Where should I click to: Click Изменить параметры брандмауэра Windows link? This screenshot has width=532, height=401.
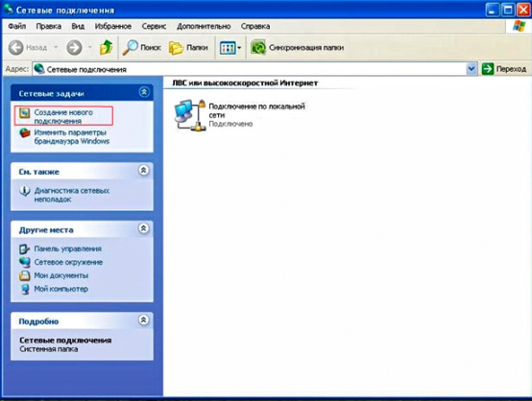click(72, 136)
